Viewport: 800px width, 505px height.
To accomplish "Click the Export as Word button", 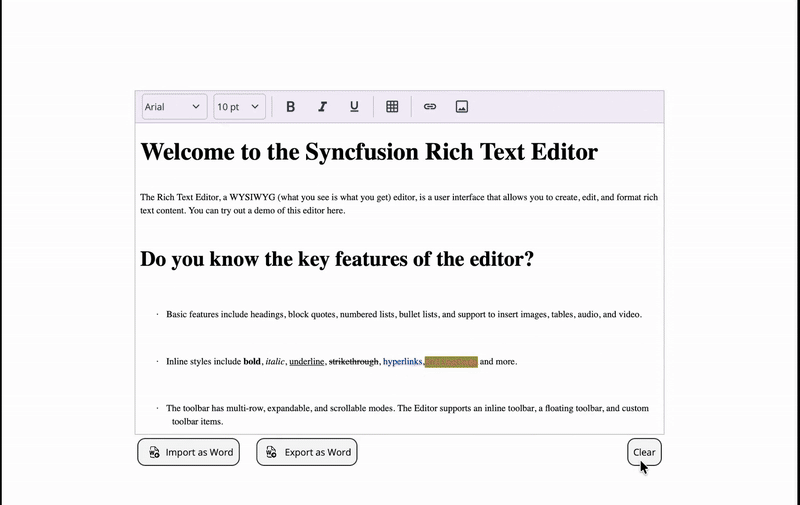I will 307,452.
